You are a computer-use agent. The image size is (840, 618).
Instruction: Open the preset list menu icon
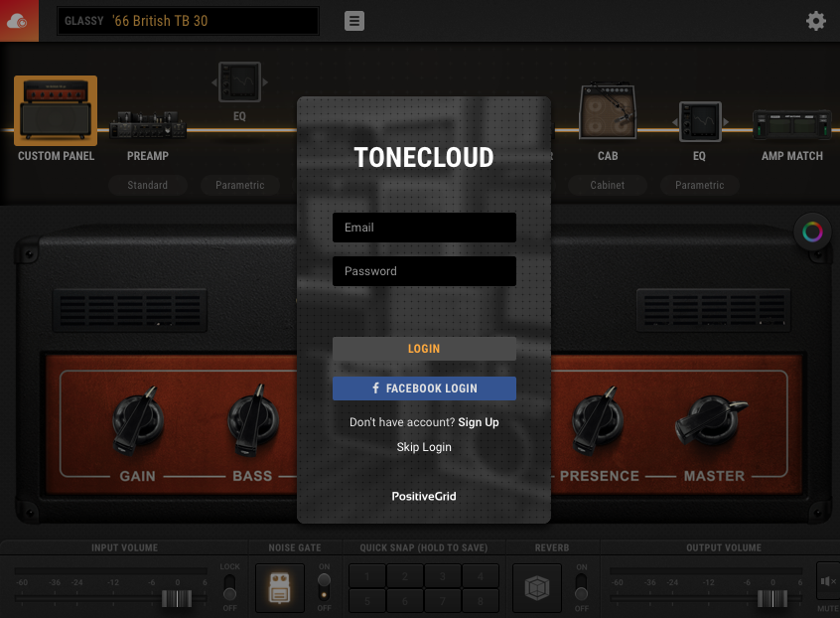(354, 21)
